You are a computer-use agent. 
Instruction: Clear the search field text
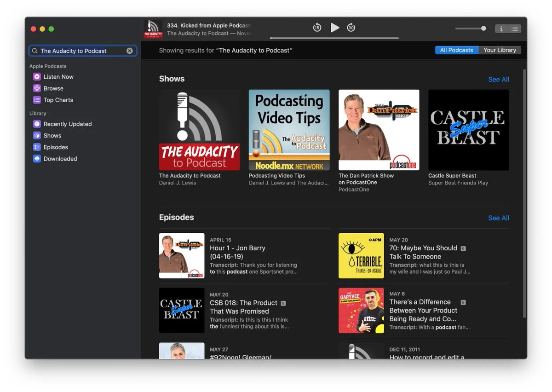click(130, 51)
